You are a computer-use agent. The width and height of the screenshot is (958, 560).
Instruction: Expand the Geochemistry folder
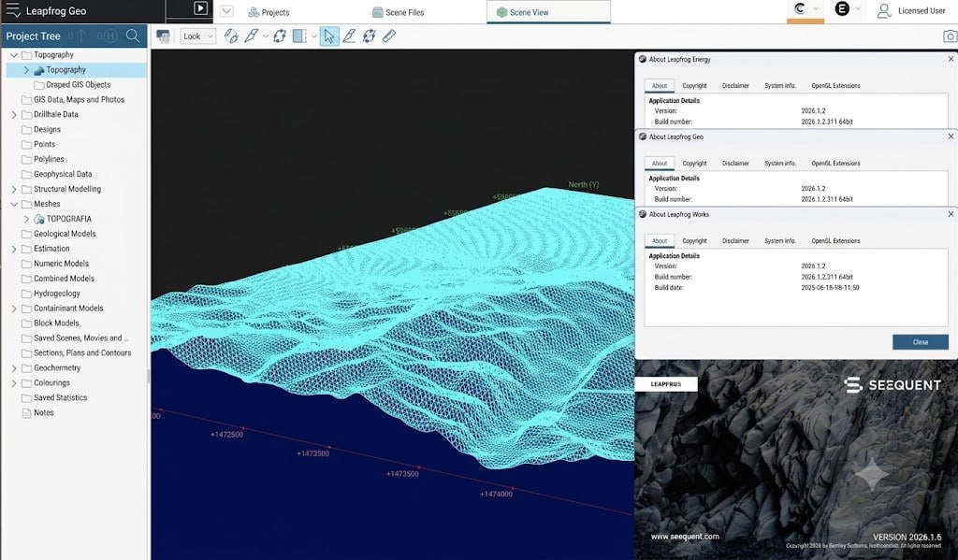14,367
